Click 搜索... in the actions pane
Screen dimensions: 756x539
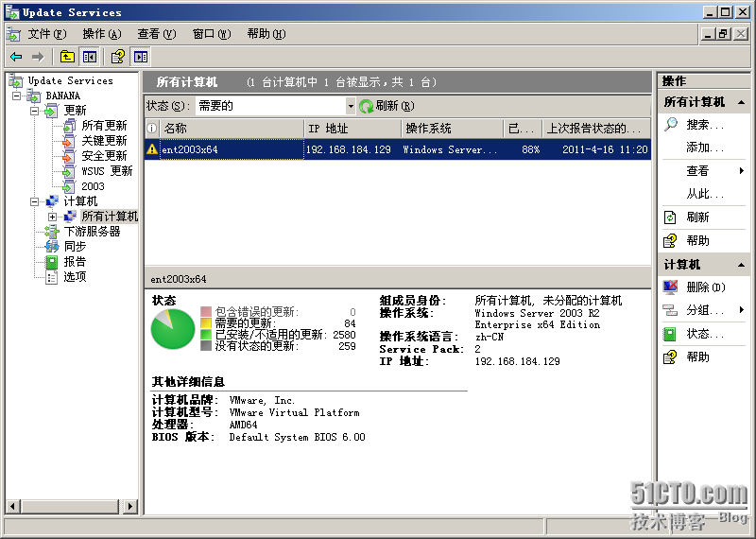click(705, 125)
